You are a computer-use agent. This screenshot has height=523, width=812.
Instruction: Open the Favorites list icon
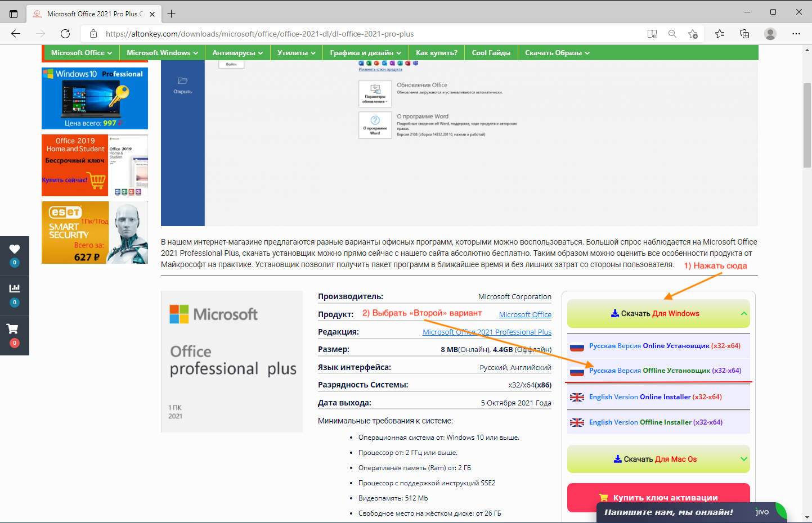click(x=720, y=34)
